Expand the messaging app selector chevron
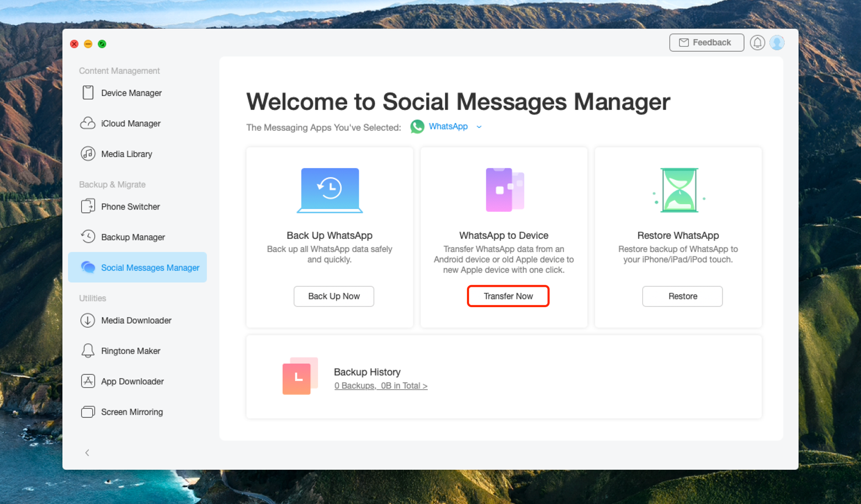Viewport: 861px width, 504px height. (479, 127)
